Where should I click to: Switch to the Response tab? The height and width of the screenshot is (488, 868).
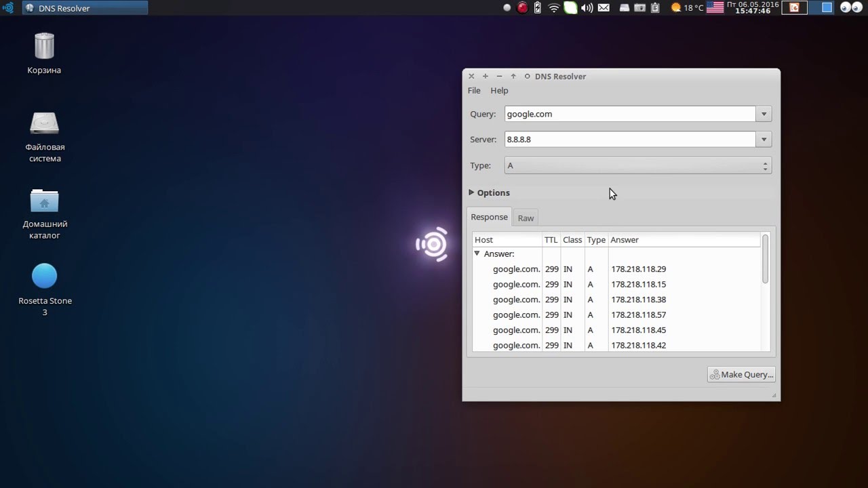click(489, 217)
